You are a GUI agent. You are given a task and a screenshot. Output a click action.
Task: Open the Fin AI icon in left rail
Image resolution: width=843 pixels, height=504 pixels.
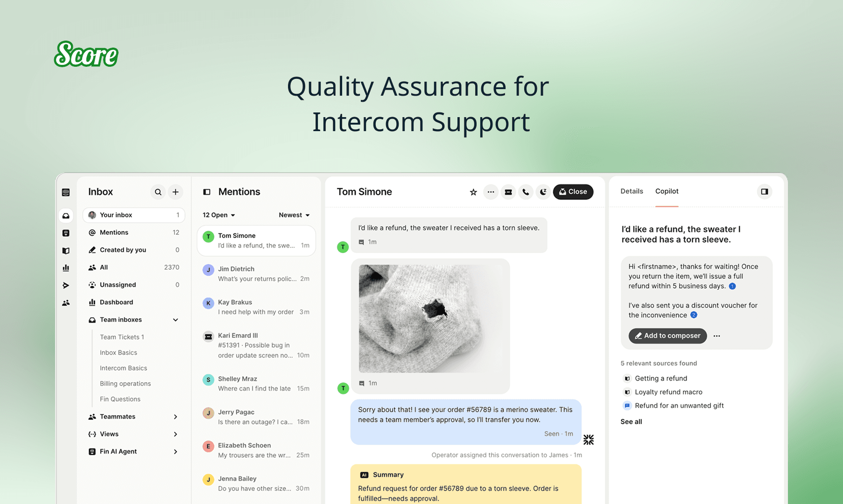coord(66,233)
